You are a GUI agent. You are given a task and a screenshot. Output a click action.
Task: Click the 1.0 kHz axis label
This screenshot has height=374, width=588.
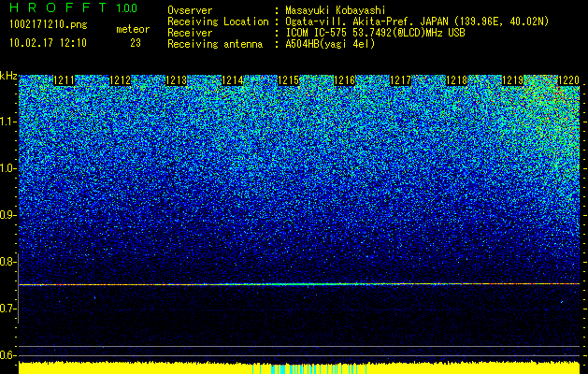pyautogui.click(x=7, y=168)
